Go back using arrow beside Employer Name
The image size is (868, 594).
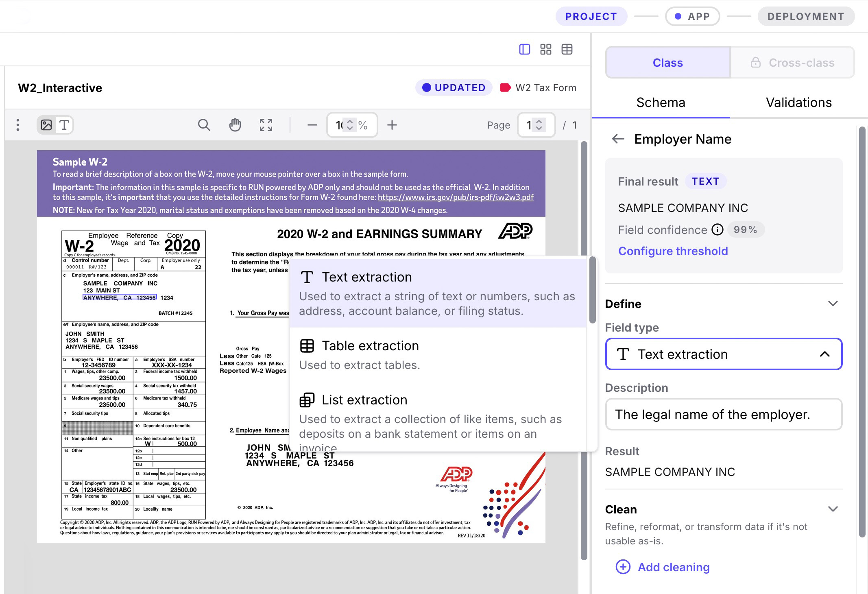coord(618,139)
